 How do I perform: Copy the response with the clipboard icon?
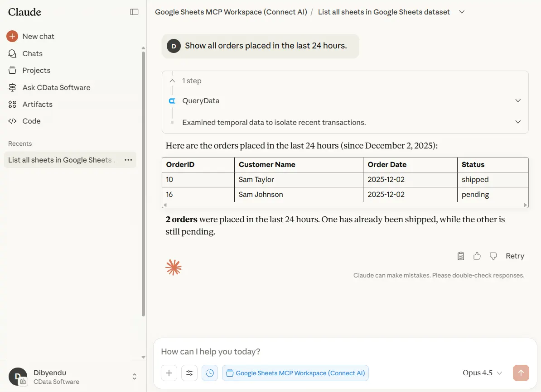(x=461, y=256)
